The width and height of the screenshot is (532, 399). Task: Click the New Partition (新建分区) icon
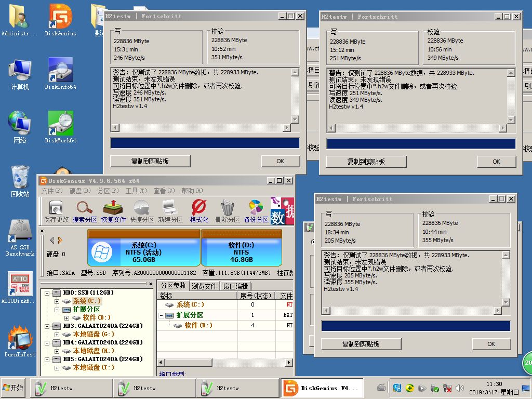(170, 210)
